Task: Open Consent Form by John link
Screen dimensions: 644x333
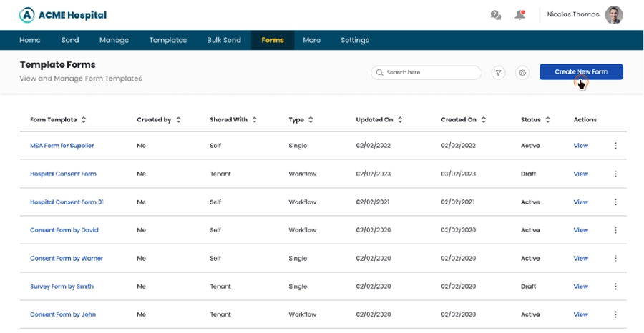Action: [63, 314]
